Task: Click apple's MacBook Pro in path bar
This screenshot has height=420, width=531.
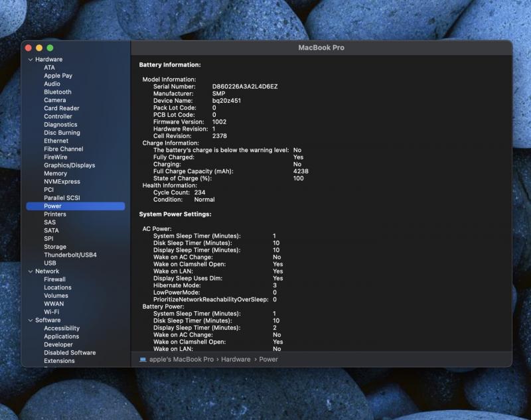Action: (x=181, y=360)
